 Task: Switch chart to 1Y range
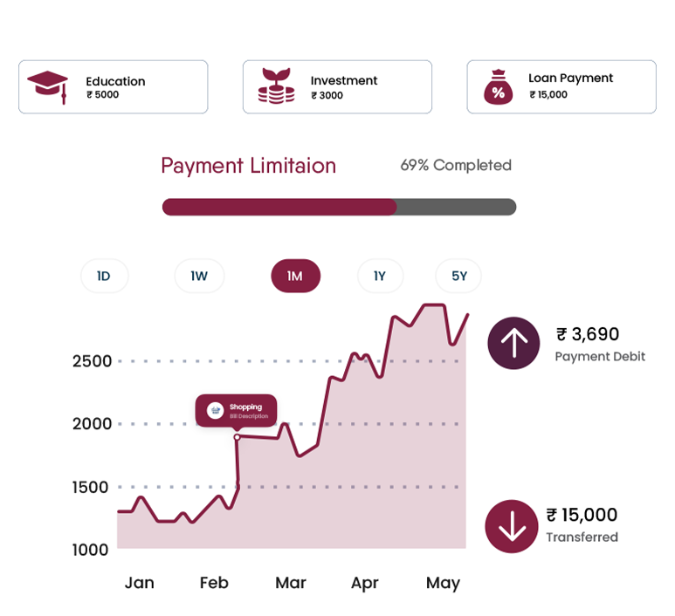tap(380, 276)
